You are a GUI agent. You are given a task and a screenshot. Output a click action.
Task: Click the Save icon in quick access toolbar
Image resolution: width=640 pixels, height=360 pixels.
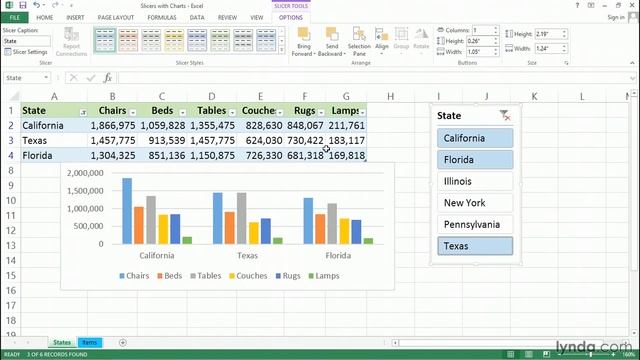pyautogui.click(x=23, y=5)
